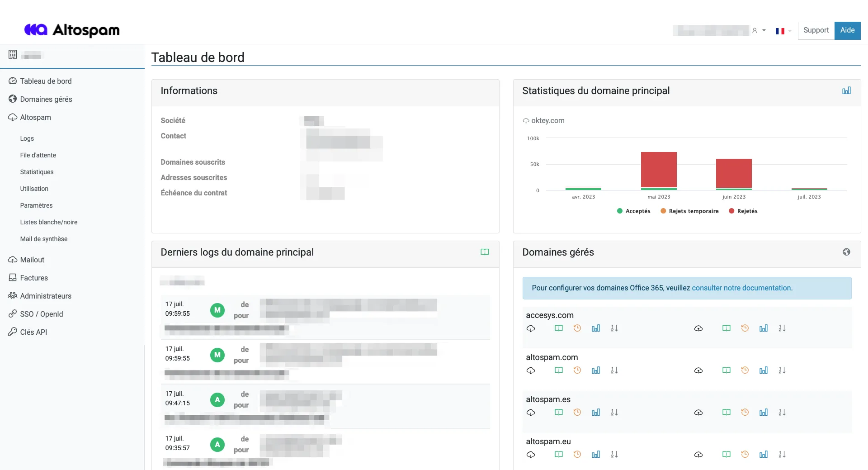Click altospam.es domain name
Screen dimensions: 868x470
pos(548,400)
